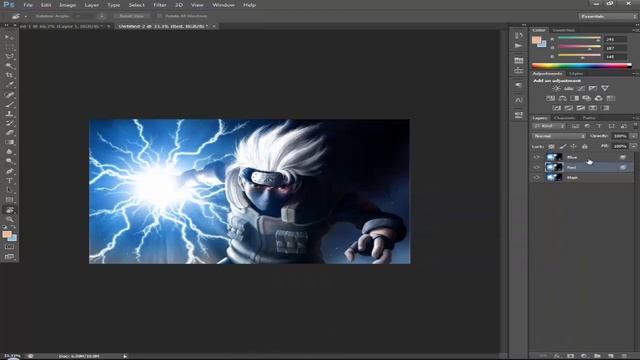Pick a color from the spectrum ramp

pos(581,65)
